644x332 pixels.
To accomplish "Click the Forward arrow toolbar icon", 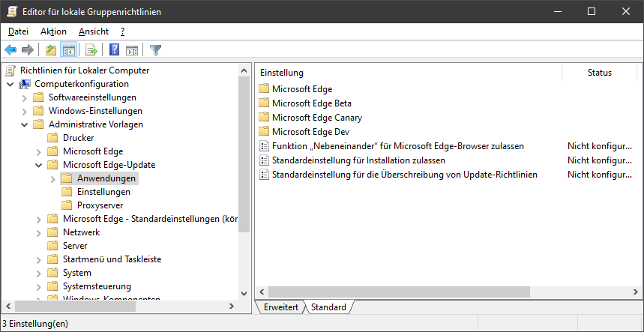I will [28, 50].
